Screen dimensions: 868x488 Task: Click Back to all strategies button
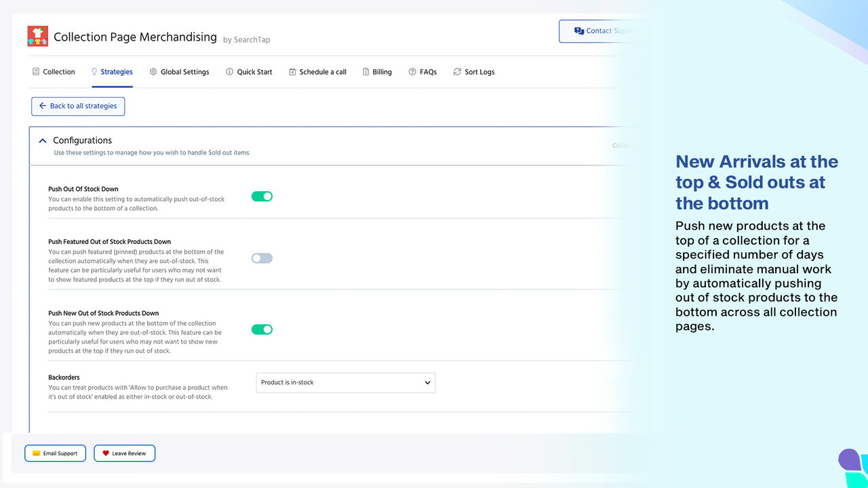click(x=78, y=106)
